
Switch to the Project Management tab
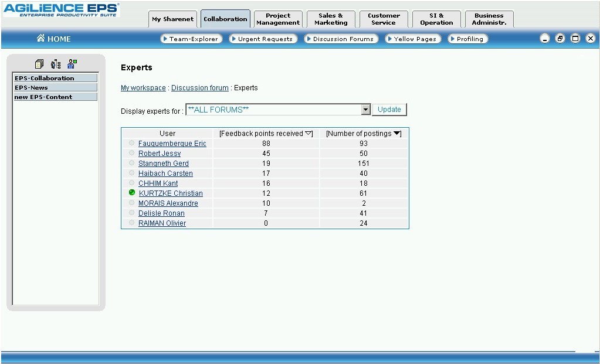click(278, 19)
